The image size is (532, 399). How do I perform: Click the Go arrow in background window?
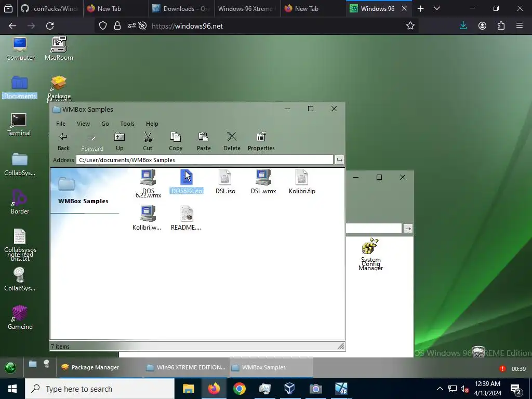pyautogui.click(x=408, y=229)
